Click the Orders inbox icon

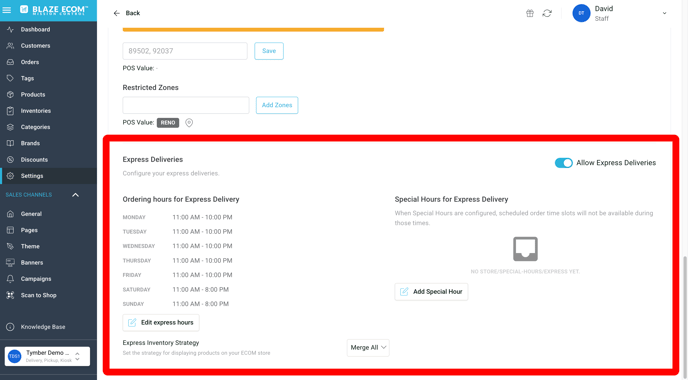pyautogui.click(x=10, y=62)
